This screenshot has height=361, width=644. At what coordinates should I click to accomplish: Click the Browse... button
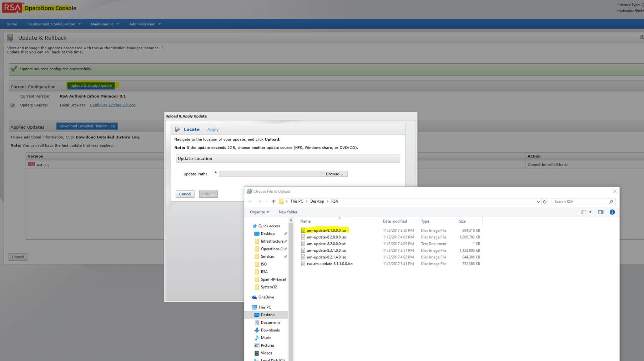[334, 174]
